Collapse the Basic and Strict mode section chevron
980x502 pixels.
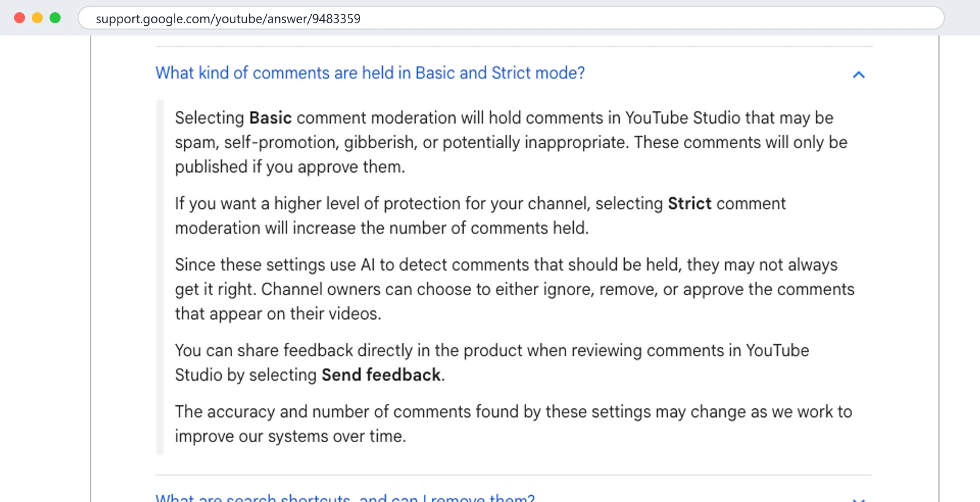click(859, 75)
